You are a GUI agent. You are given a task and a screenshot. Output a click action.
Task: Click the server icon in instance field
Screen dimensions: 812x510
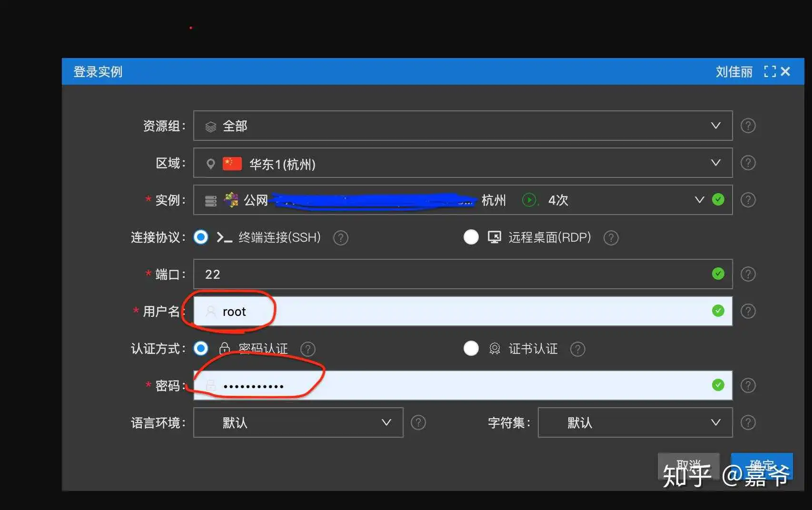click(210, 201)
